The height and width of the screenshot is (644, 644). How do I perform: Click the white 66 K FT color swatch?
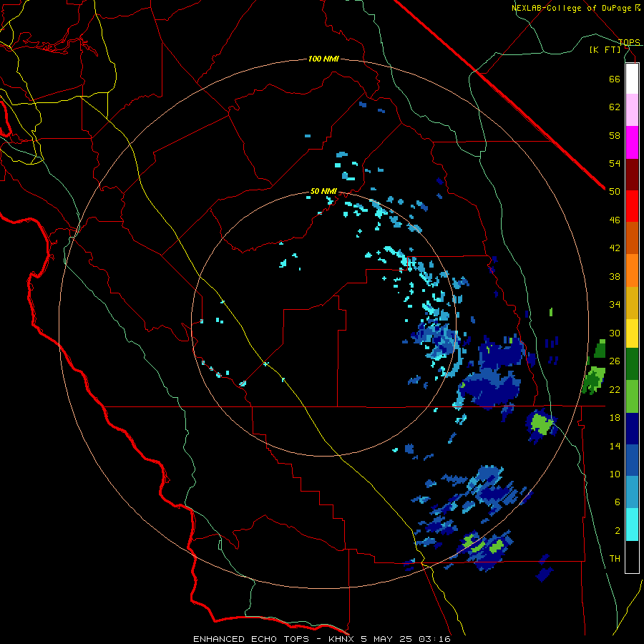click(x=632, y=79)
